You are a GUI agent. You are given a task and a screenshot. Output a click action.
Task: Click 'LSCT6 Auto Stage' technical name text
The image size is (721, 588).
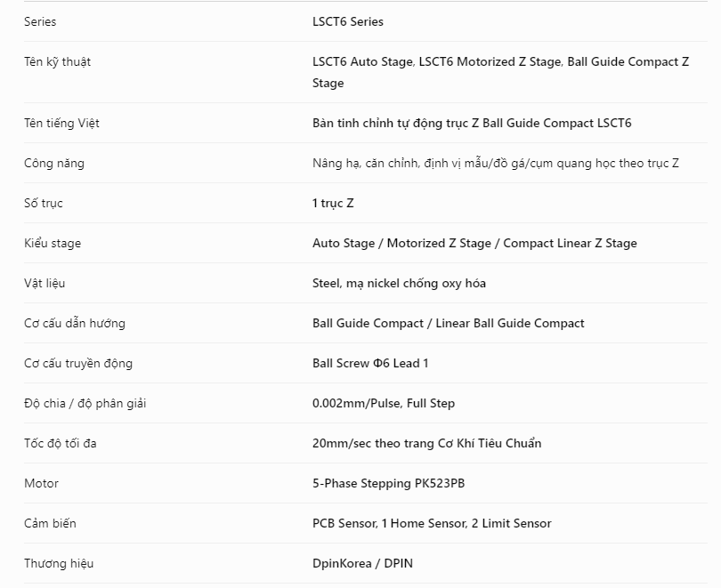[362, 61]
